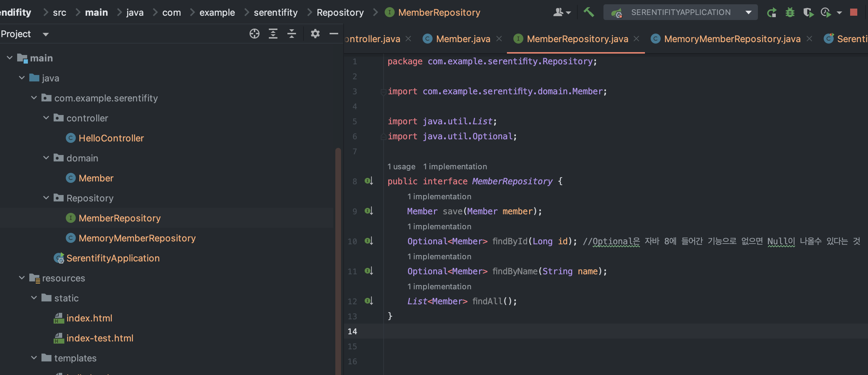Click Expand All in Project panel
This screenshot has width=868, height=375.
point(273,34)
